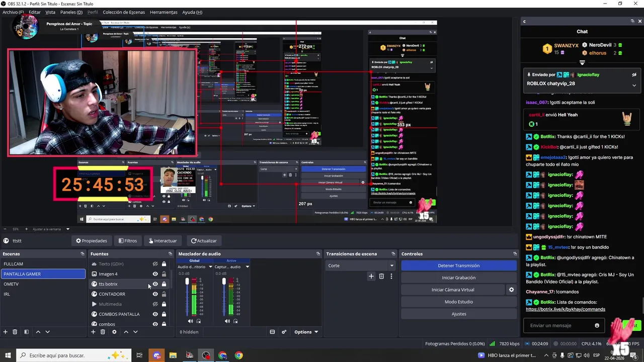Image resolution: width=644 pixels, height=362 pixels.
Task: Open source properties gear in Fuentes toolbar
Action: tap(114, 332)
